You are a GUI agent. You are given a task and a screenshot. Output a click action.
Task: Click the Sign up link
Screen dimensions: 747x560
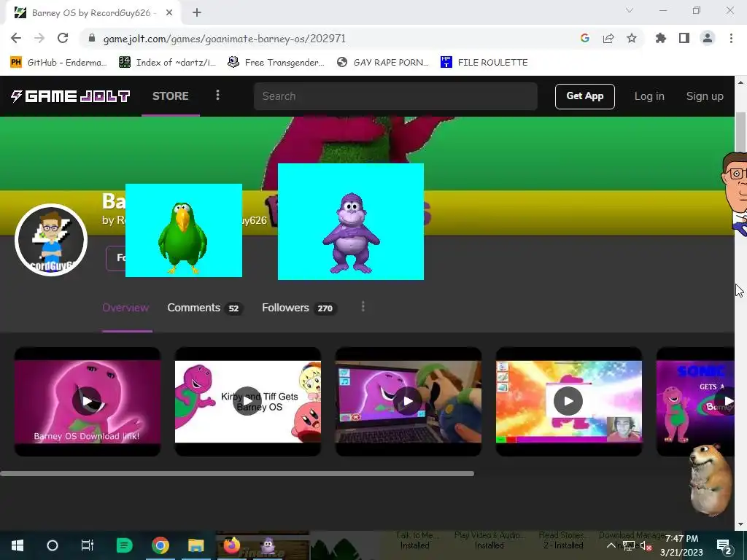705,96
